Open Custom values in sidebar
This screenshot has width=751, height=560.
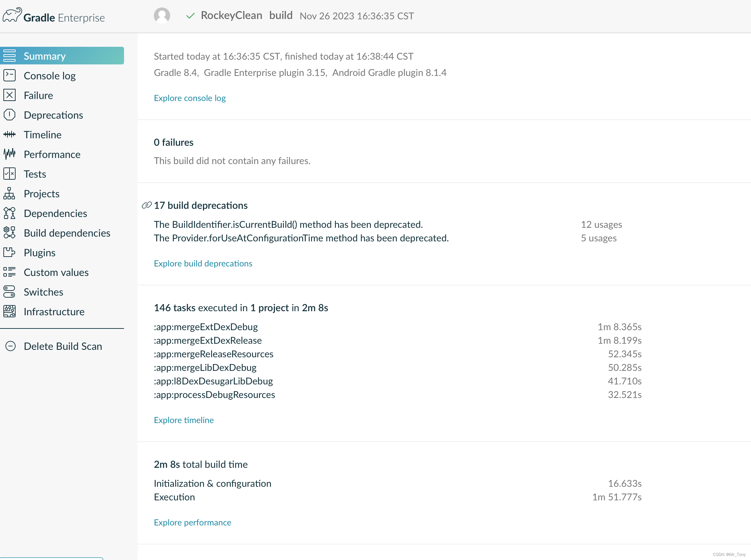point(56,272)
